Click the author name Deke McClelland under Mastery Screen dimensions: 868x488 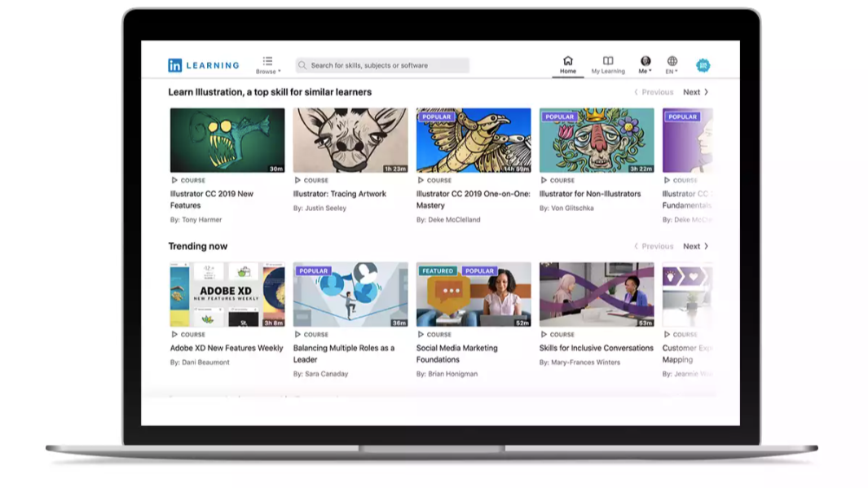point(454,220)
